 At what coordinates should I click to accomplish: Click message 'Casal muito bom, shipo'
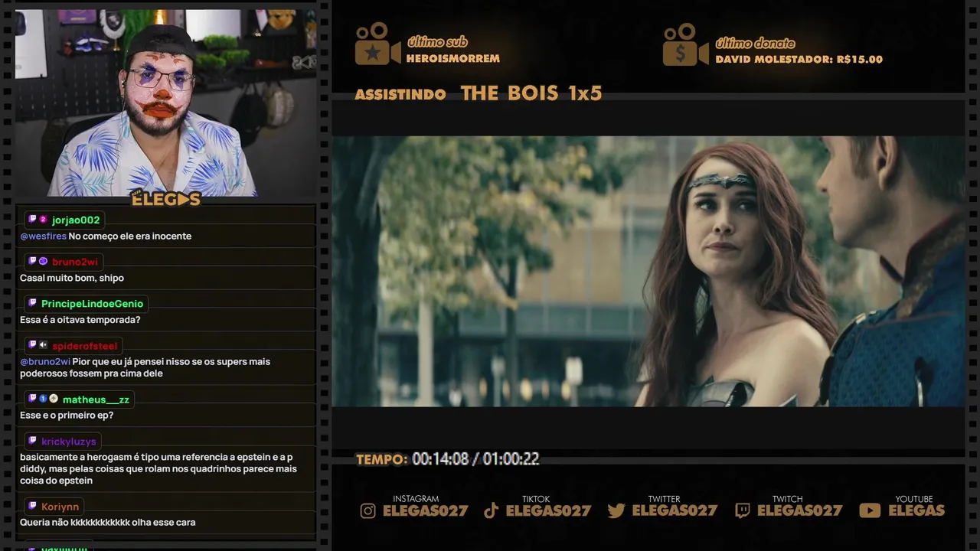click(72, 279)
